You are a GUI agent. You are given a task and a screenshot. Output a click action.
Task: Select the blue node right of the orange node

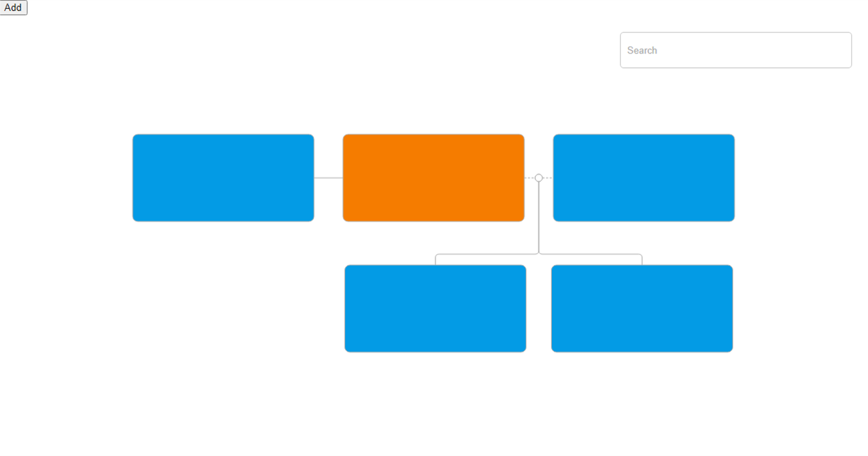coord(644,177)
